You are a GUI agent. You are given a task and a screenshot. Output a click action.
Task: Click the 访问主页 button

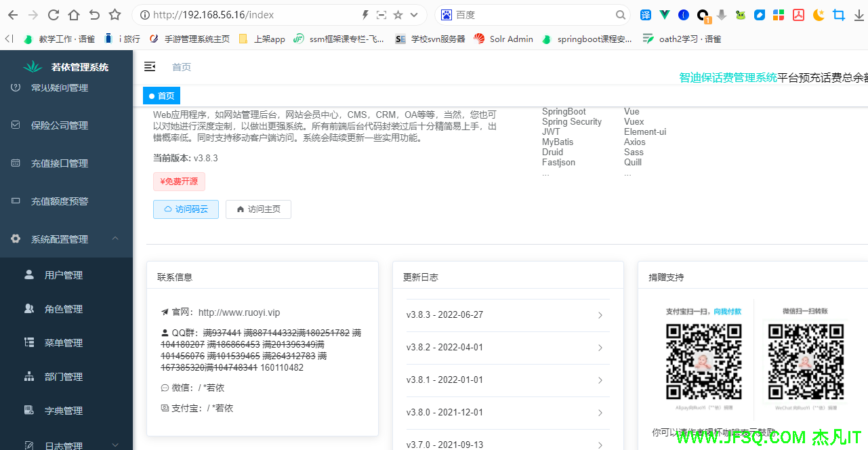click(258, 209)
